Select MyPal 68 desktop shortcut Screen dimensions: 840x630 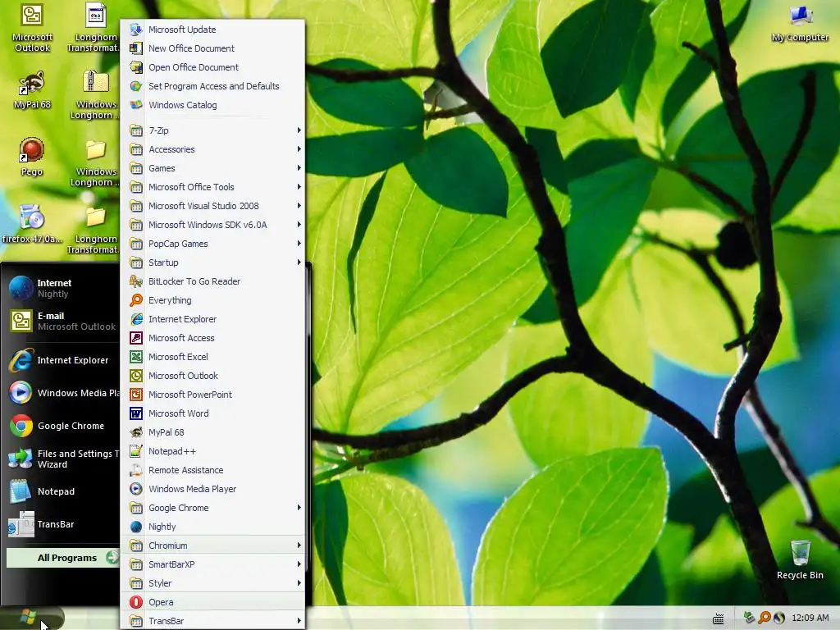pyautogui.click(x=32, y=90)
